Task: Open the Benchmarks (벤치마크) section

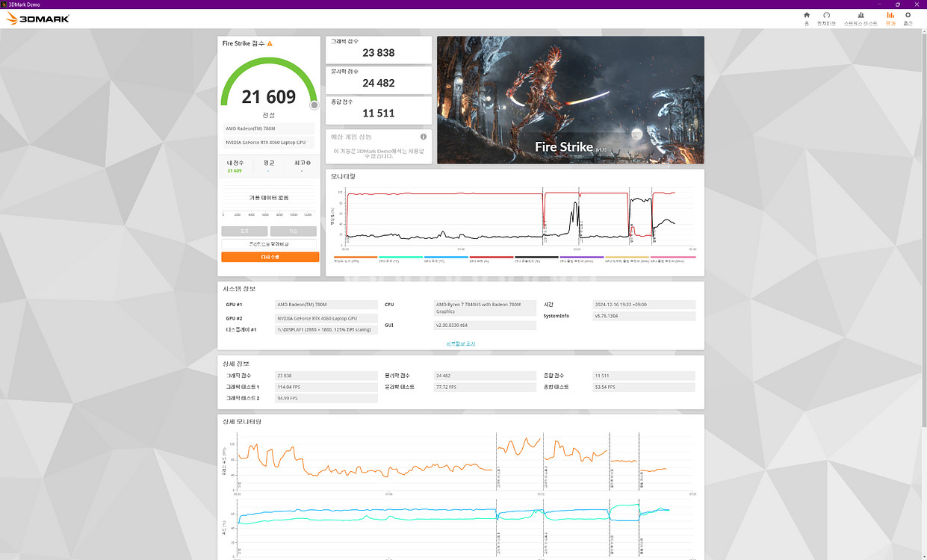Action: coord(827,19)
